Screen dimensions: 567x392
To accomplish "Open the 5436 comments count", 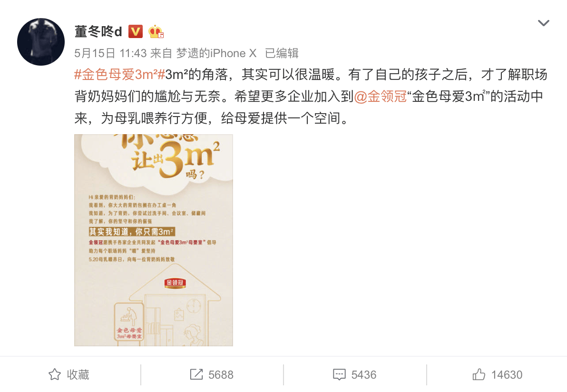I will pyautogui.click(x=364, y=375).
